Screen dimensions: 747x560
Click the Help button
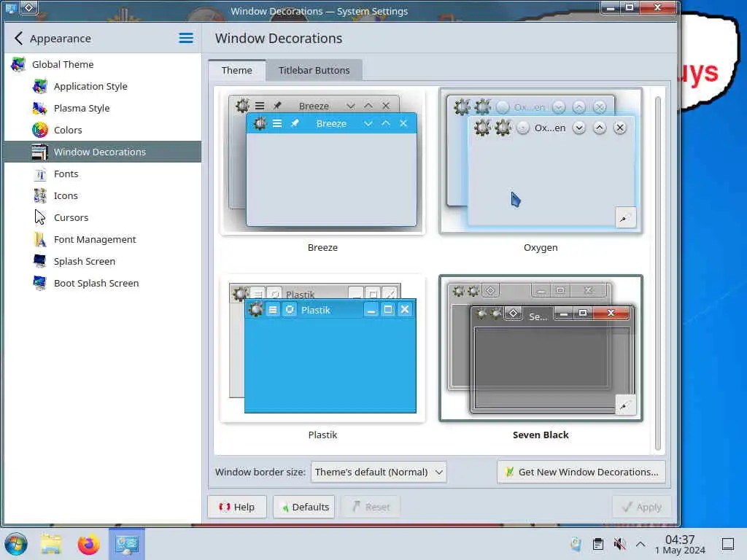237,507
